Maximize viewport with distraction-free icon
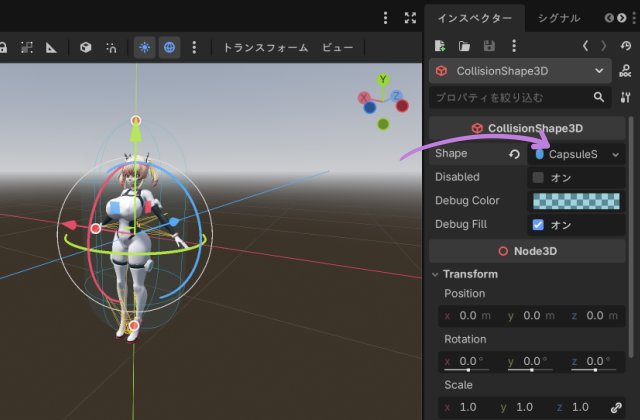This screenshot has width=640, height=420. pyautogui.click(x=410, y=18)
